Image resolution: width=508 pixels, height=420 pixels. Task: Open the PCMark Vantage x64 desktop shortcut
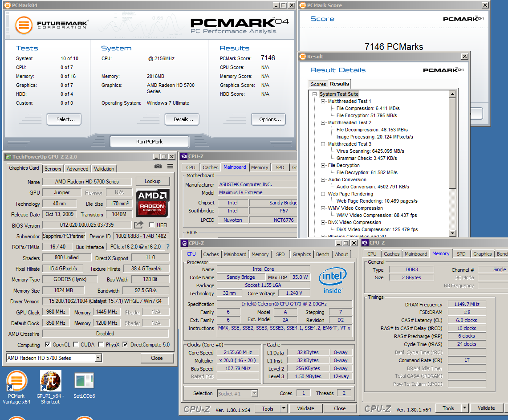pyautogui.click(x=16, y=387)
